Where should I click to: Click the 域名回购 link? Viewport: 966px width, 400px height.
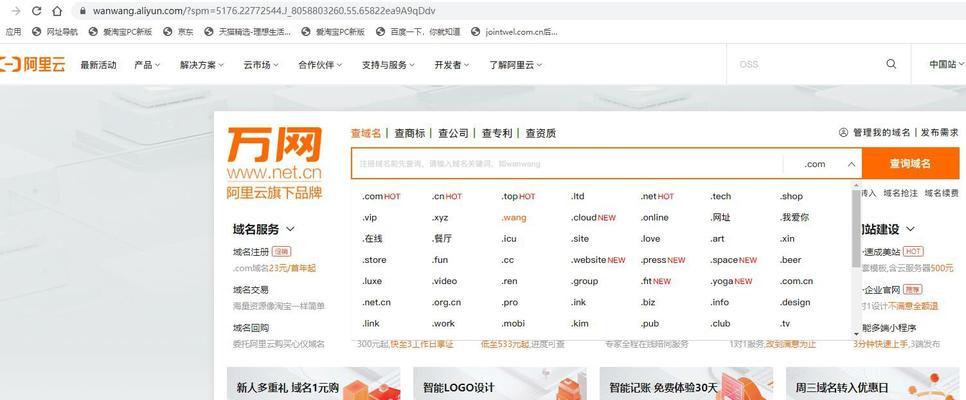tap(251, 328)
